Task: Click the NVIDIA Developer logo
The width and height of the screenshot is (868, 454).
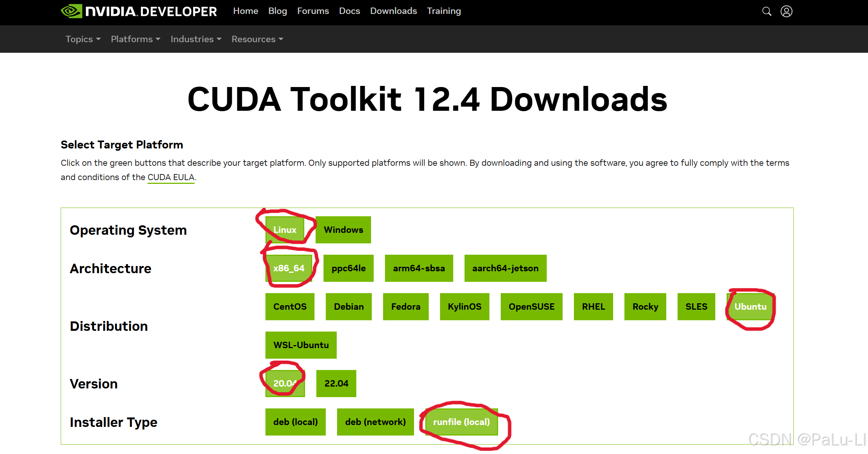Action: pyautogui.click(x=139, y=11)
